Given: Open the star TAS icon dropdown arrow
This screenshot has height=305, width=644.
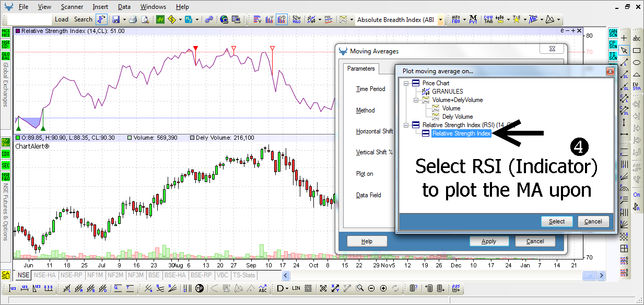Looking at the screenshot, I should pyautogui.click(x=524, y=19).
